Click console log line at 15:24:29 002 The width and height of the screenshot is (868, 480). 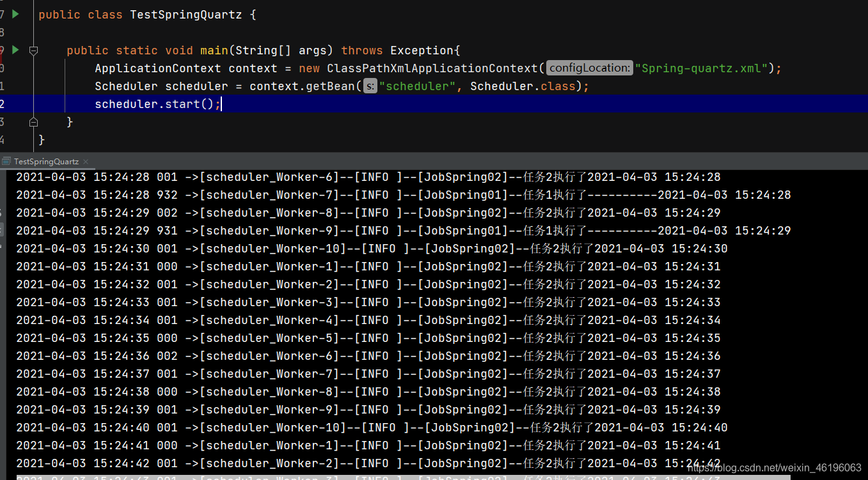coord(368,213)
